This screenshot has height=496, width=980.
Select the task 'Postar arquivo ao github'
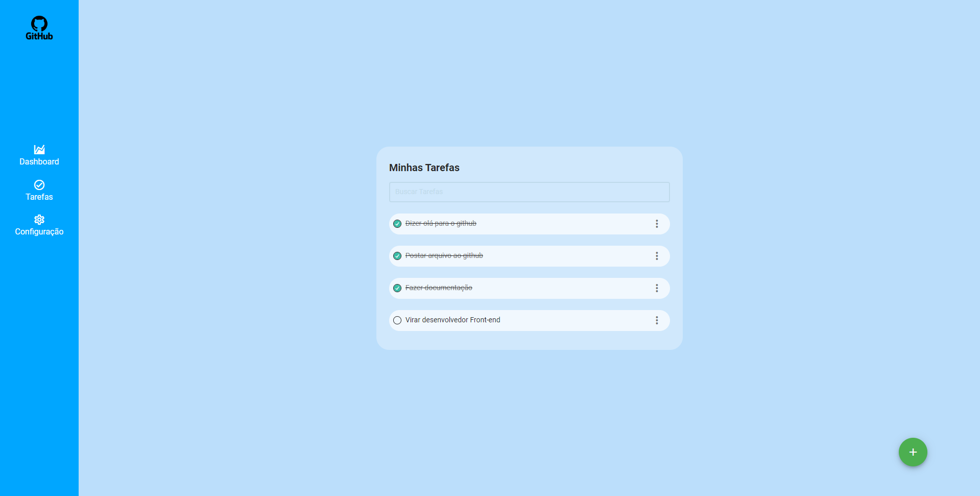pyautogui.click(x=444, y=256)
